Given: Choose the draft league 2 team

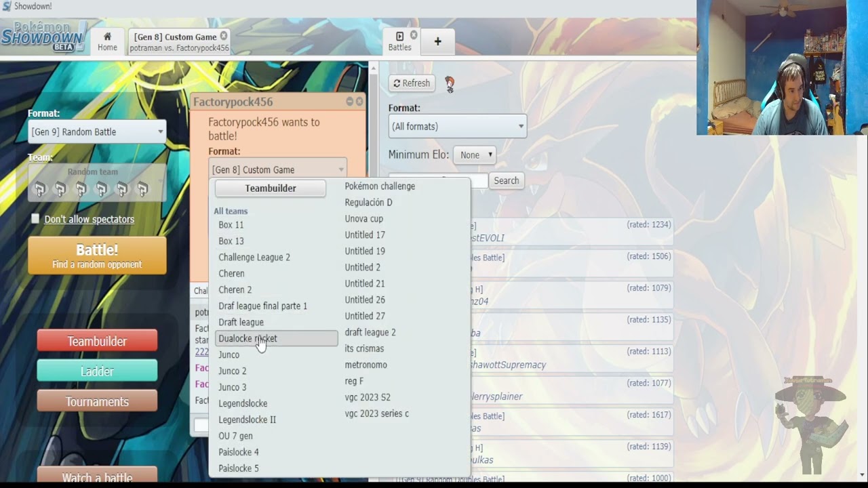Looking at the screenshot, I should tap(403, 333).
